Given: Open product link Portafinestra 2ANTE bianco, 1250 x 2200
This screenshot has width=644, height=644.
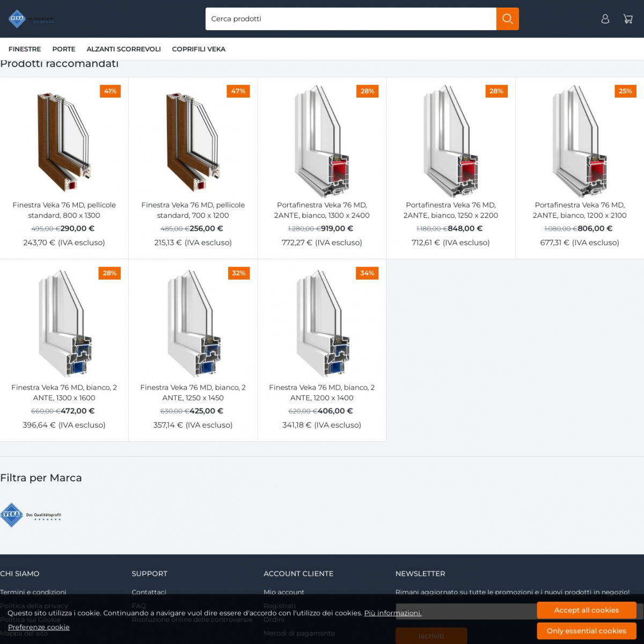Looking at the screenshot, I should (451, 210).
